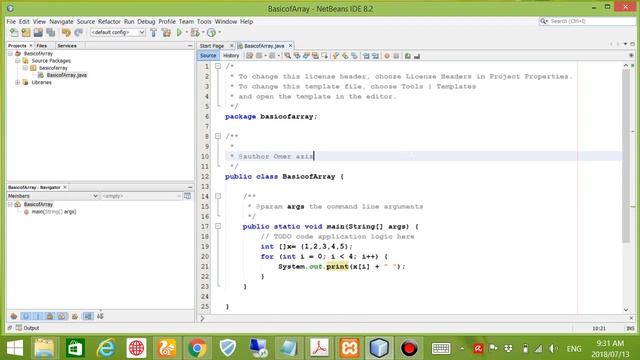Toggle Show Fields filter in Navigator

(x=26, y=316)
